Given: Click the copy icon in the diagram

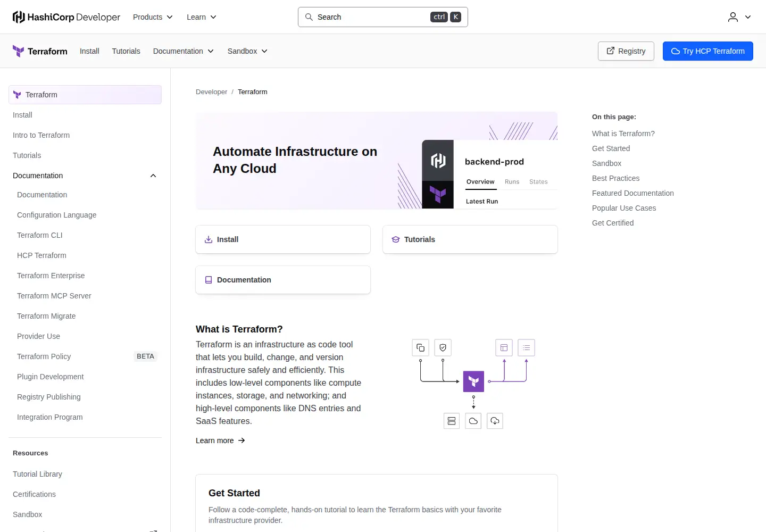Looking at the screenshot, I should [420, 347].
